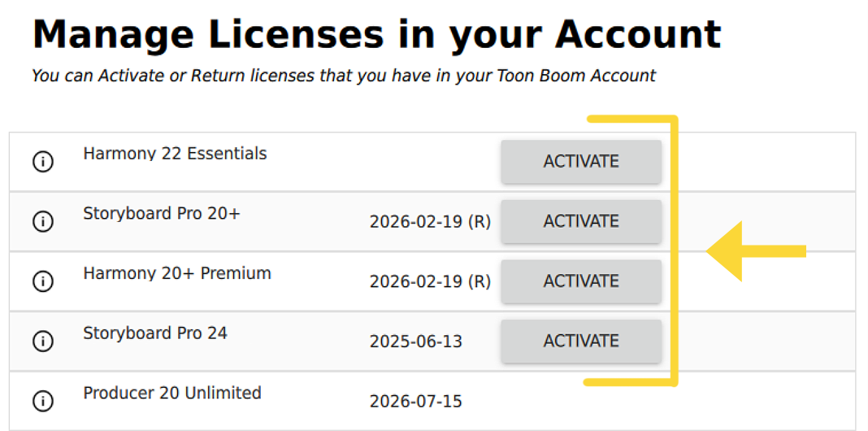Show info for Harmony 20+ Premium
Image resolution: width=868 pixels, height=431 pixels.
point(42,281)
